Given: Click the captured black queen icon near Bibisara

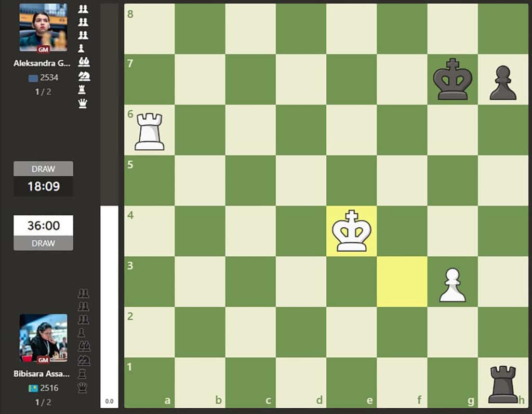Looking at the screenshot, I should click(83, 387).
